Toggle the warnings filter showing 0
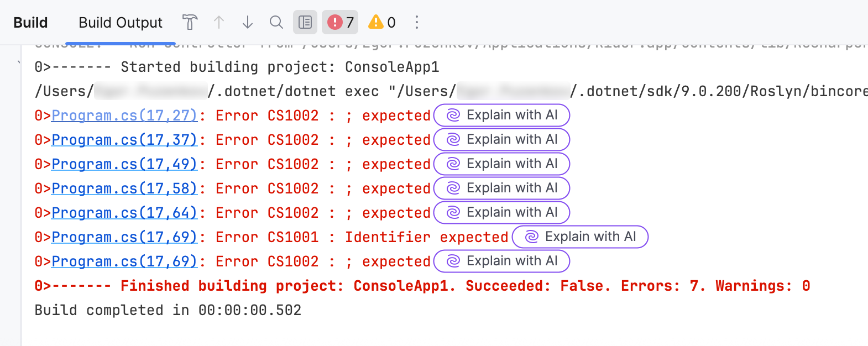The image size is (868, 346). point(382,23)
